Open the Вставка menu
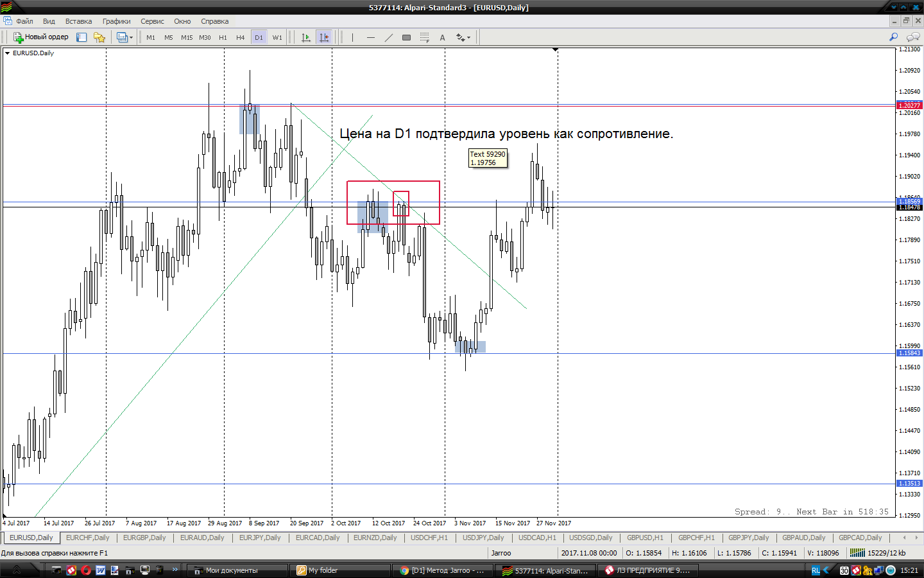924x578 pixels. coord(78,21)
